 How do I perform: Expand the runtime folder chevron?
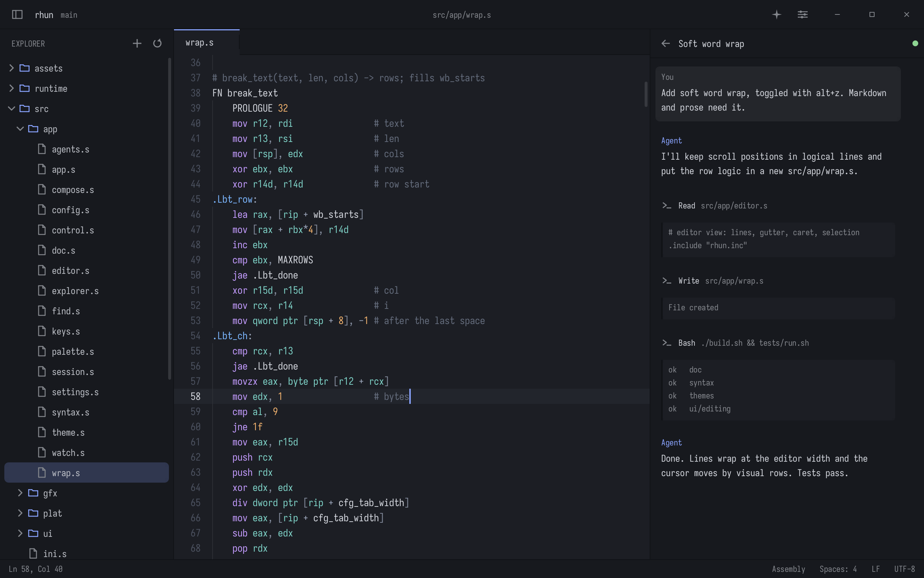pyautogui.click(x=12, y=88)
